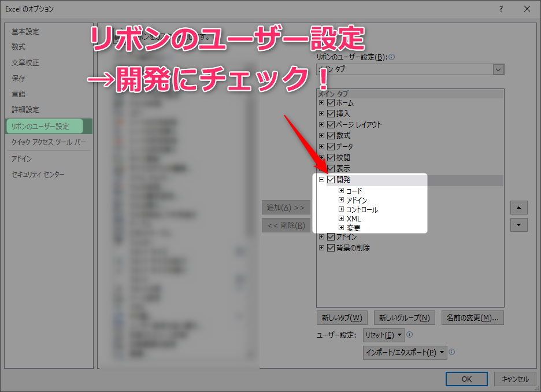The height and width of the screenshot is (392, 541).
Task: Select 文章校正 in the left list
Action: (x=25, y=63)
